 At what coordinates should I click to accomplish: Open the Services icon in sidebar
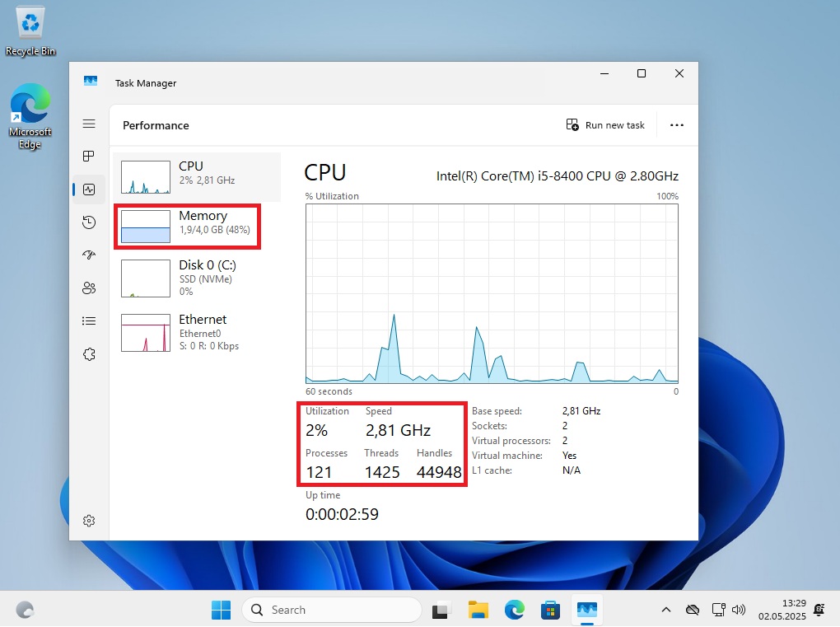[89, 354]
